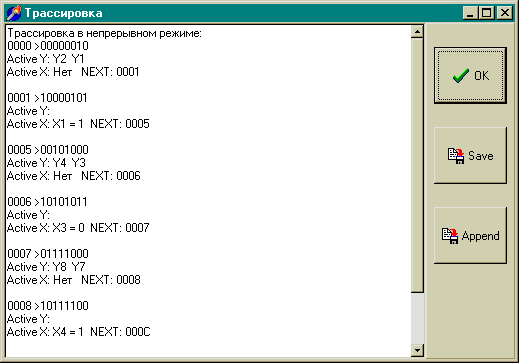
Task: Click the line ending with 'NEXT: 0008'
Action: (x=74, y=280)
